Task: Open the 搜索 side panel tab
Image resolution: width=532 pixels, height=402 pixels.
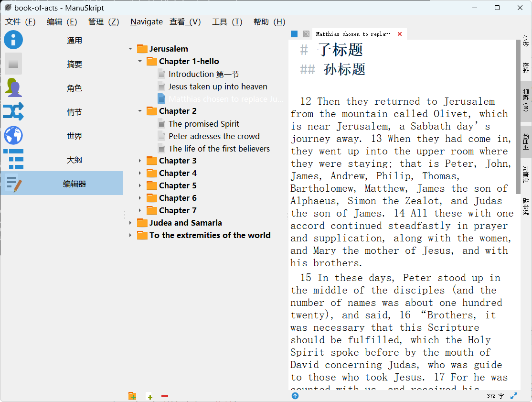Action: point(526,67)
